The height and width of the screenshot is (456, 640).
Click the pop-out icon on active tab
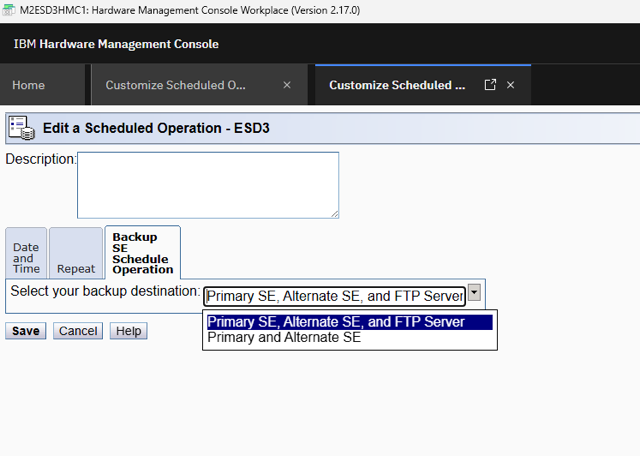(490, 85)
